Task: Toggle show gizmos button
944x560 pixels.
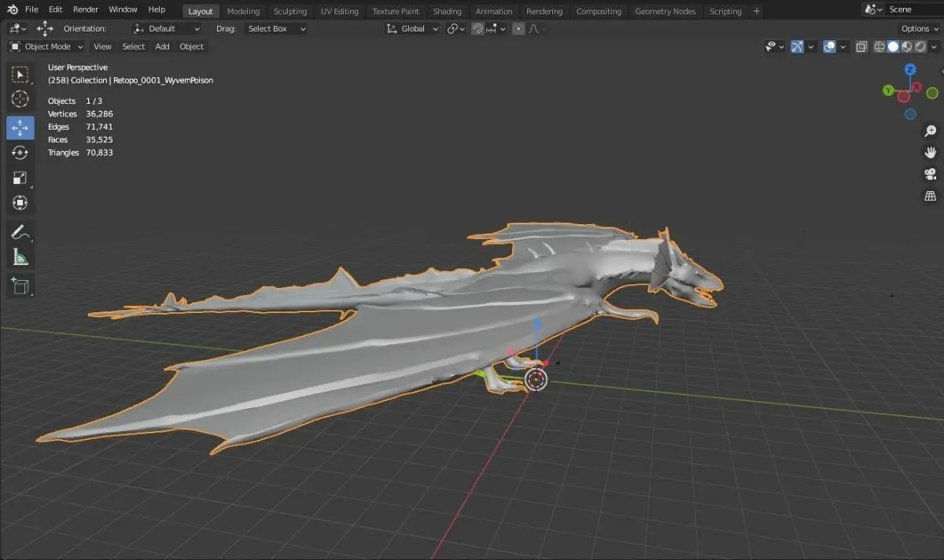Action: (x=797, y=47)
